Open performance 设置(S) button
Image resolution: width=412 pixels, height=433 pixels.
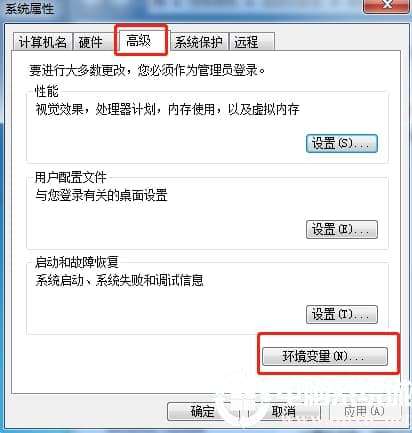point(342,144)
